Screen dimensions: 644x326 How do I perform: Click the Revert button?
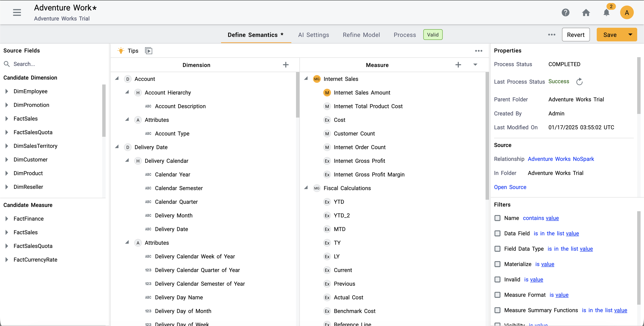[x=575, y=35]
